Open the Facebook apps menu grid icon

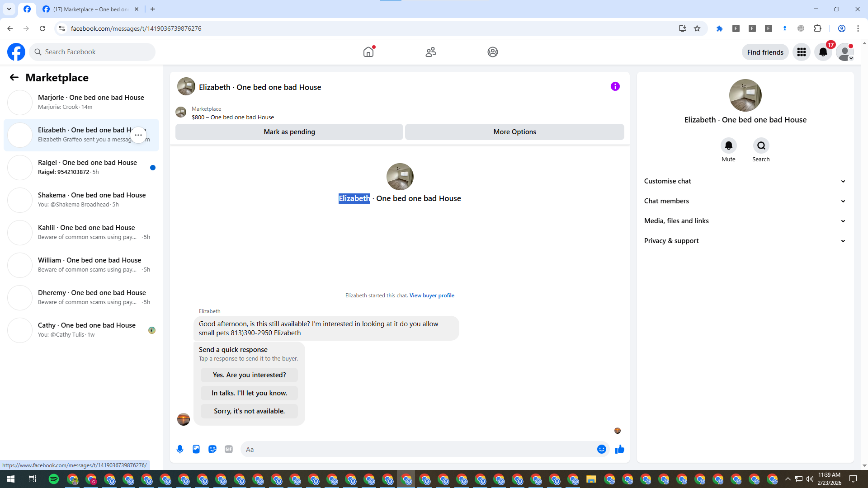coord(802,52)
